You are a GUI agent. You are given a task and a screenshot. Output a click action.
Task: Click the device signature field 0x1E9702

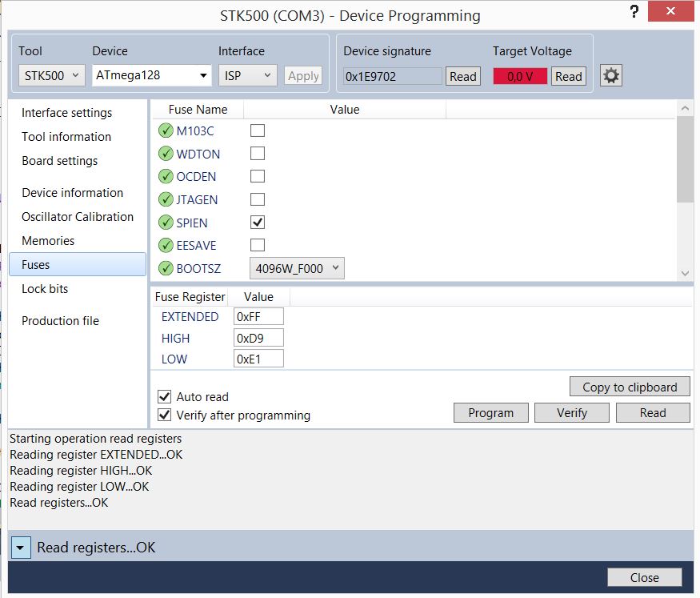pos(393,76)
